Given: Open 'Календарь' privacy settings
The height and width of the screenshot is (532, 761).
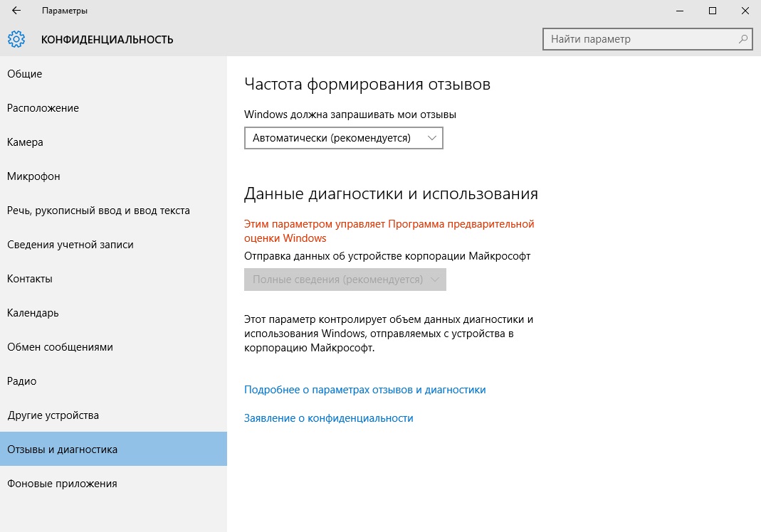Looking at the screenshot, I should (114, 313).
